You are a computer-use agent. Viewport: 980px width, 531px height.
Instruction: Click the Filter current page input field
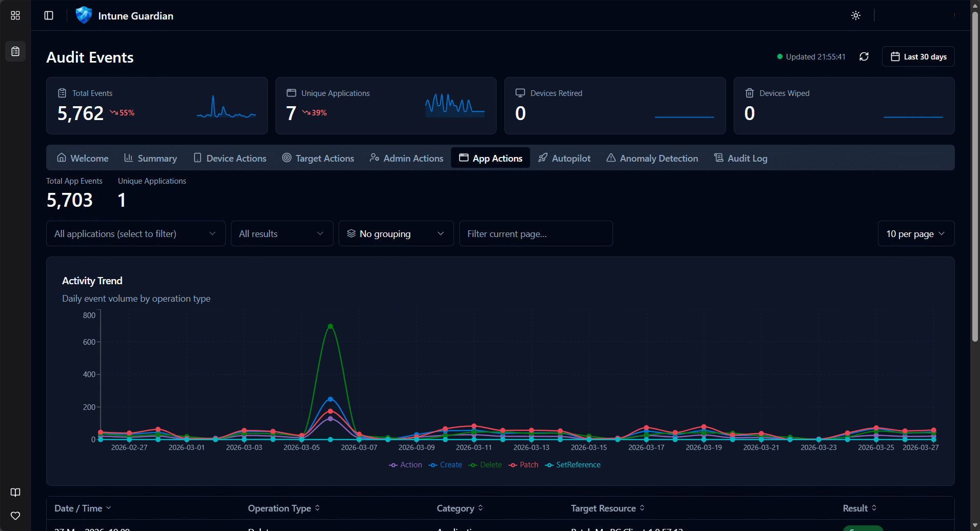point(535,233)
